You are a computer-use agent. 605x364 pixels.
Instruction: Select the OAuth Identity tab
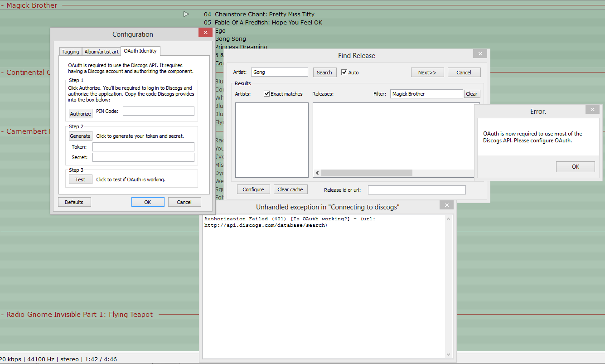[x=140, y=51]
